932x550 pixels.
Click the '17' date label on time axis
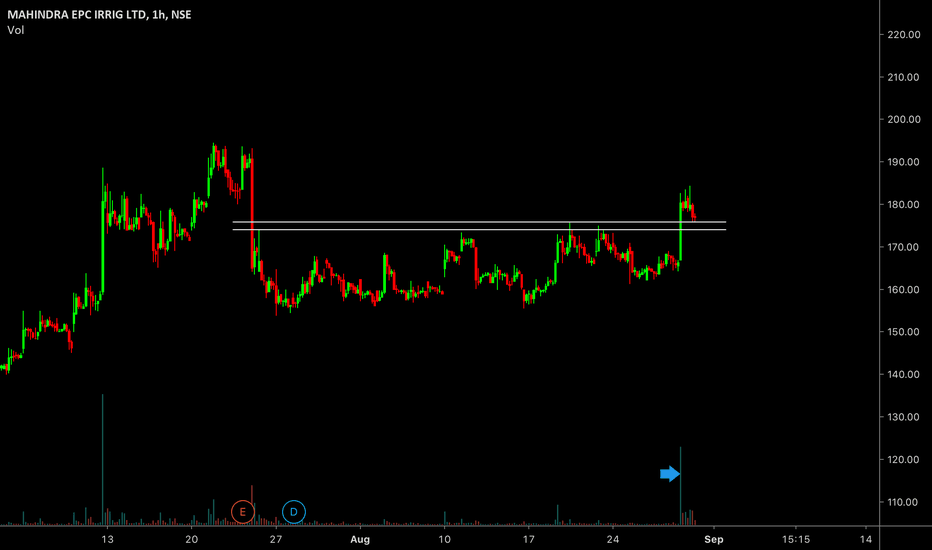point(528,539)
